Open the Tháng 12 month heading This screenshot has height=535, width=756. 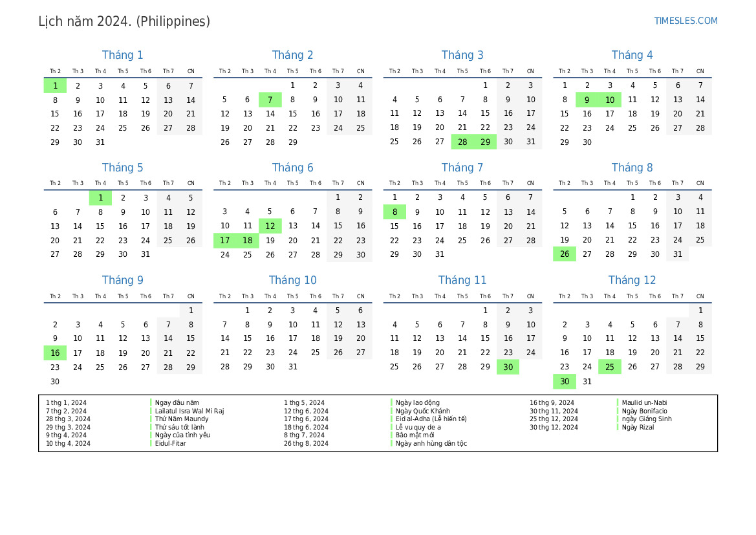632,280
